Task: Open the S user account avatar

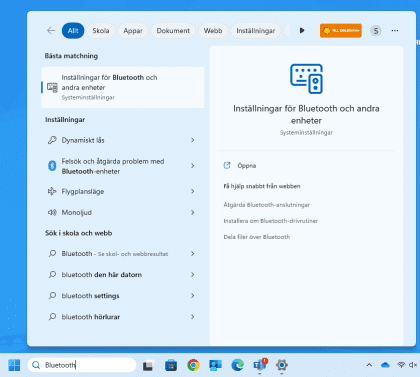Action: pyautogui.click(x=376, y=31)
